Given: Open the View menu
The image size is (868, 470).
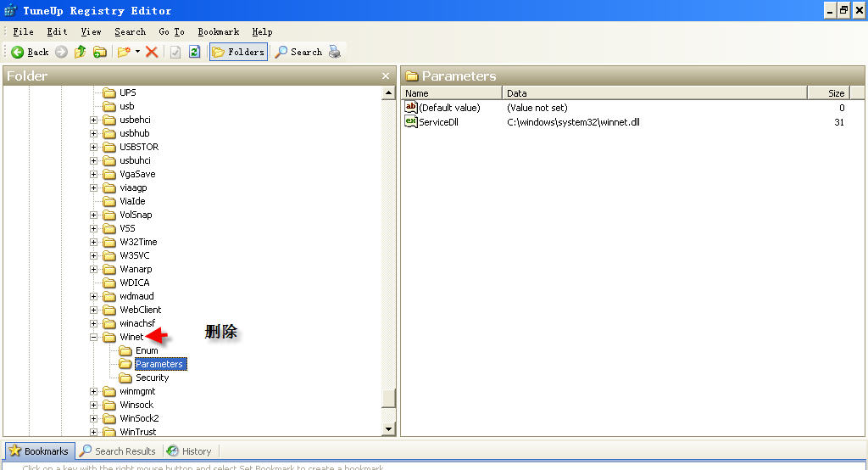Looking at the screenshot, I should click(91, 31).
